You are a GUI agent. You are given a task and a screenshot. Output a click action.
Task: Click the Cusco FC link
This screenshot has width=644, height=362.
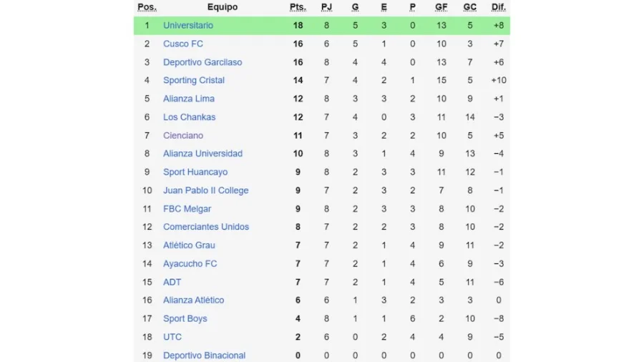click(x=183, y=44)
